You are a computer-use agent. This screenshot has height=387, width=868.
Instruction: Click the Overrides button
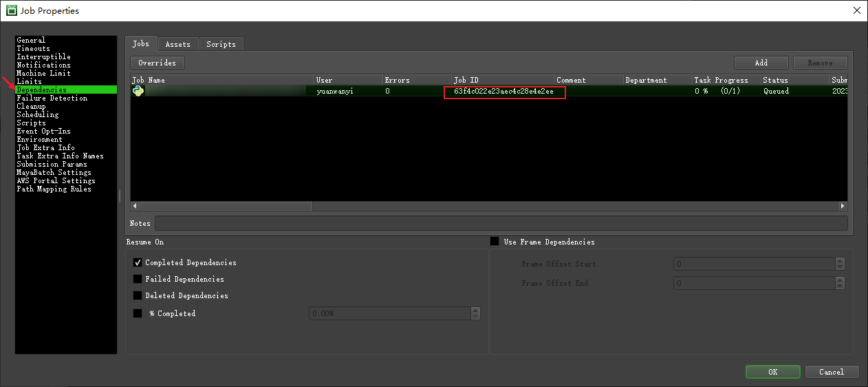click(x=158, y=63)
